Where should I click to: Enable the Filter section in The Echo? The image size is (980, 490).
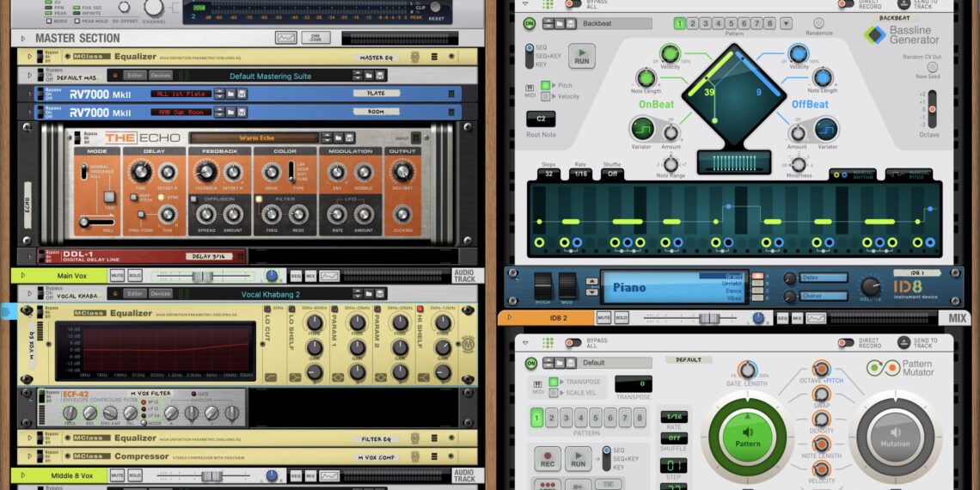click(x=259, y=199)
